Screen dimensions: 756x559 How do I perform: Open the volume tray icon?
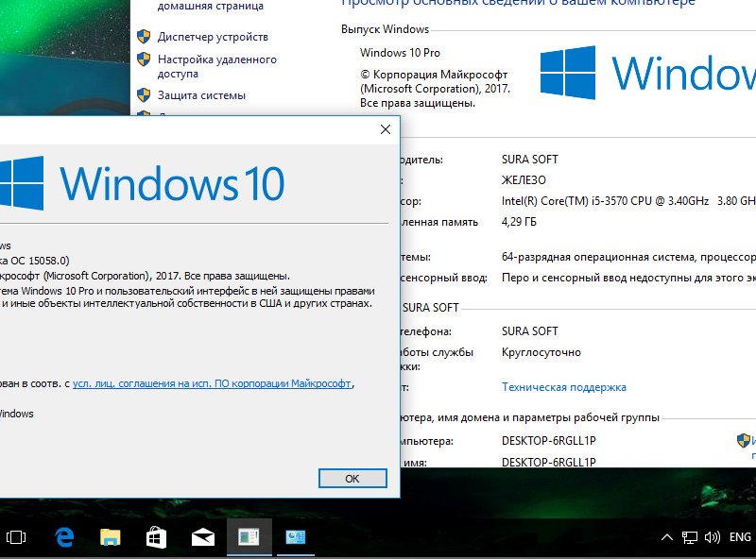tap(713, 537)
